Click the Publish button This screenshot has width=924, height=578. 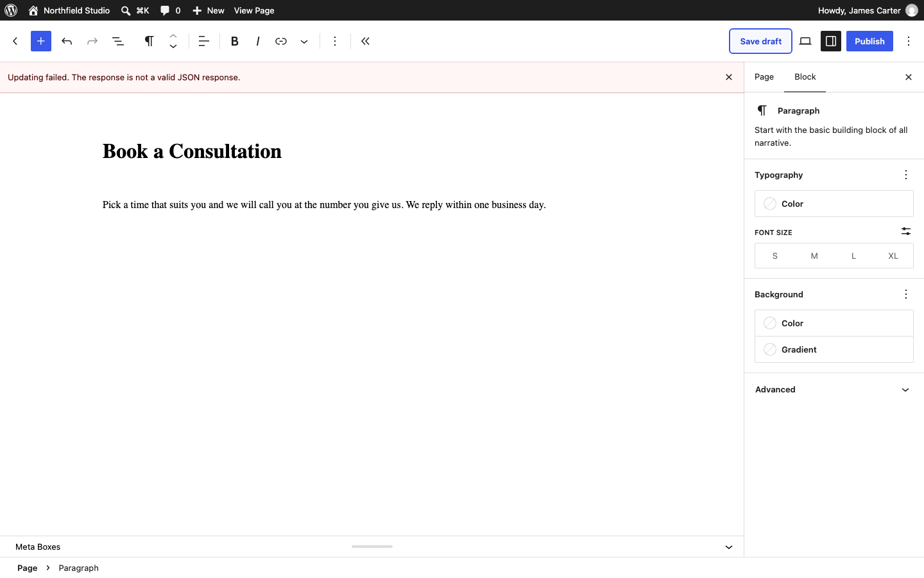pos(869,41)
